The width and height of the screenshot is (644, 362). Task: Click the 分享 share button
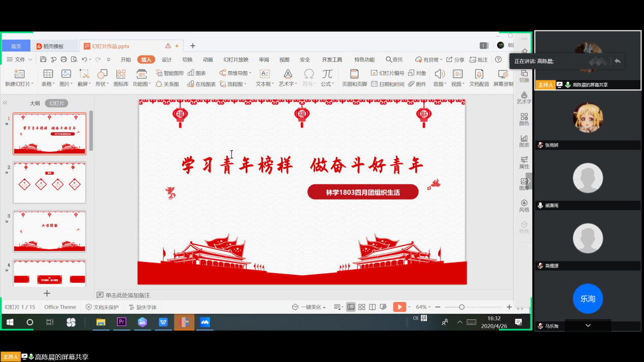coord(455,59)
